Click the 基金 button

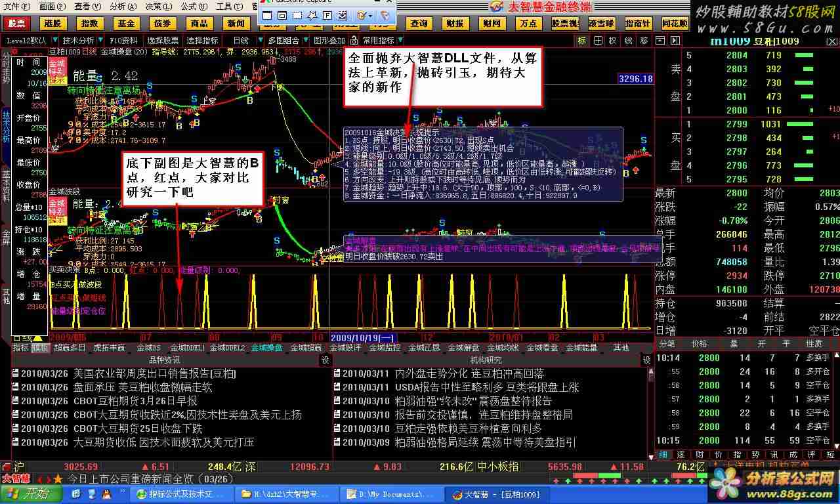125,24
